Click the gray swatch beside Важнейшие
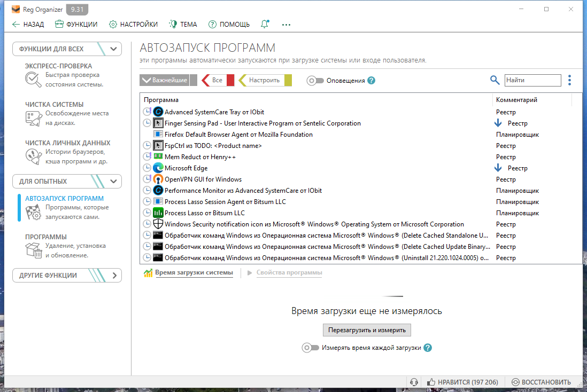The width and height of the screenshot is (587, 392). [194, 80]
